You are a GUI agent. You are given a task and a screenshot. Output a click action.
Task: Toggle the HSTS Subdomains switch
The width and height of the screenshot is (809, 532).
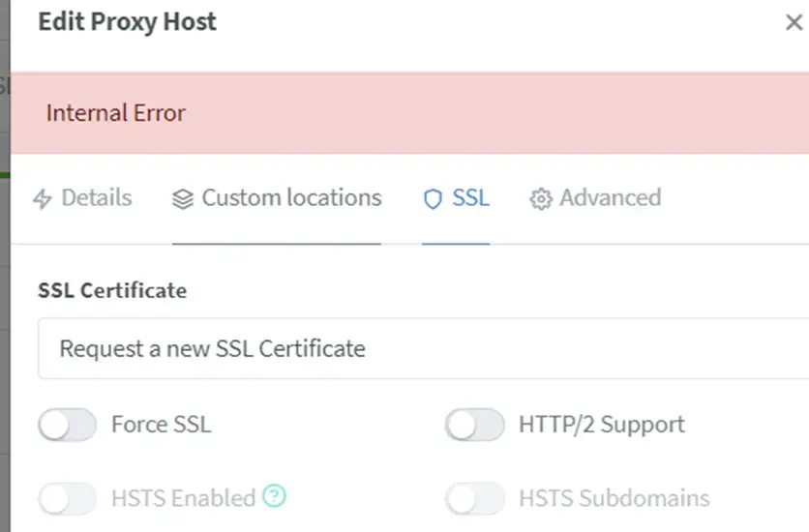475,498
